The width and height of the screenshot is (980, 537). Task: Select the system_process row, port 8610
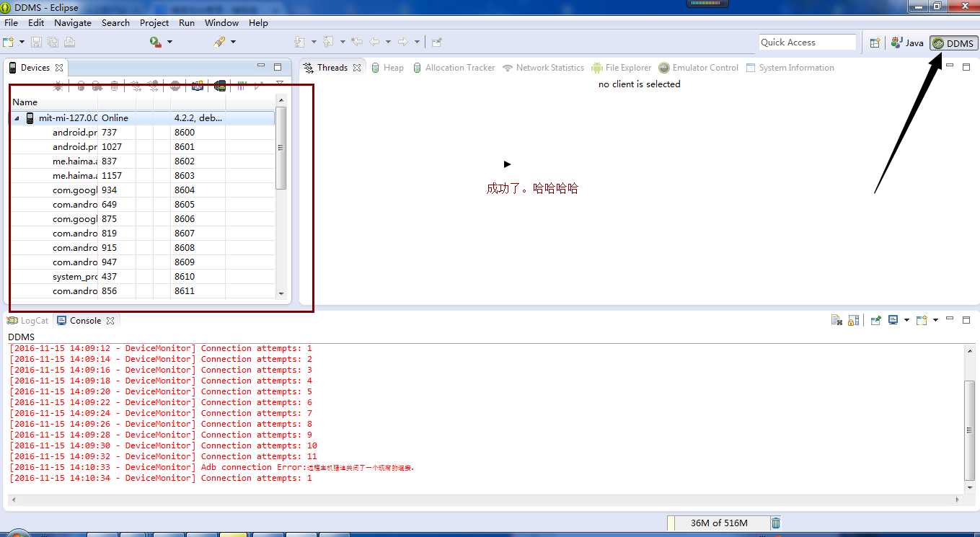142,277
